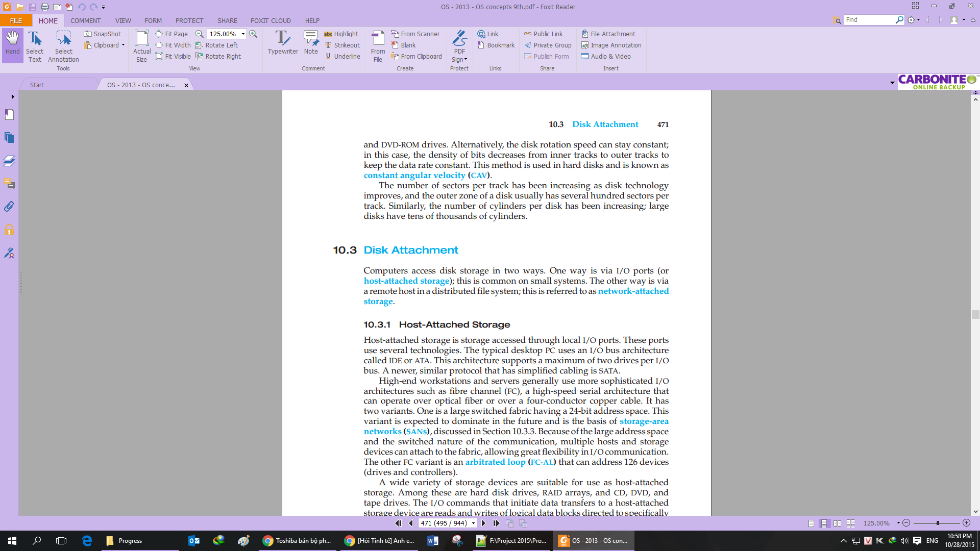
Task: Insert Audio & Video
Action: [x=606, y=56]
